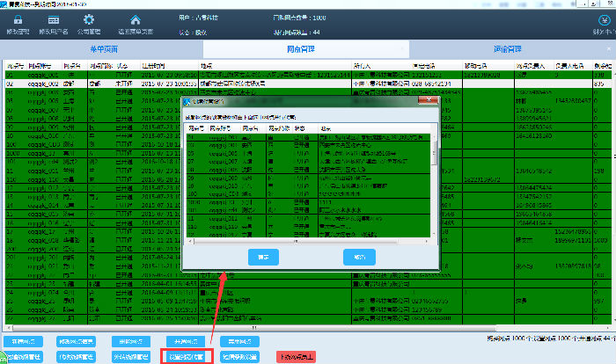Screen dimensions: 616x364
Task: Click the first blue button in bottom-left corner
Action: [x=26, y=341]
